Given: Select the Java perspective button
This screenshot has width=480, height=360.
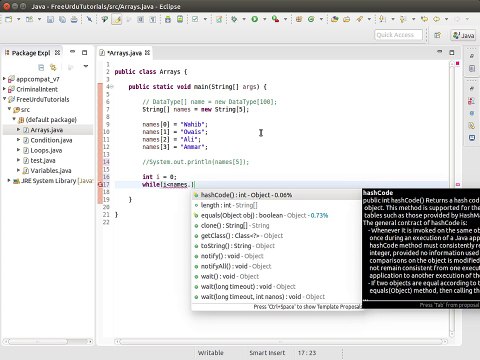Looking at the screenshot, I should [464, 35].
